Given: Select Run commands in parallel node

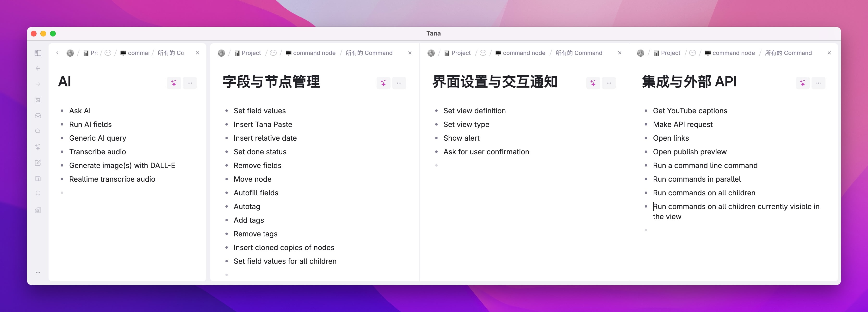Looking at the screenshot, I should [x=697, y=179].
